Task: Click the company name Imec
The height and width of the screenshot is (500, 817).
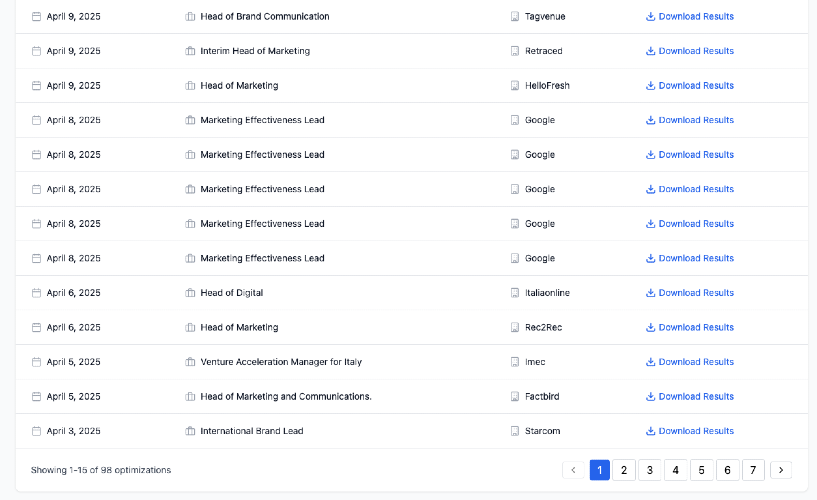Action: [535, 362]
